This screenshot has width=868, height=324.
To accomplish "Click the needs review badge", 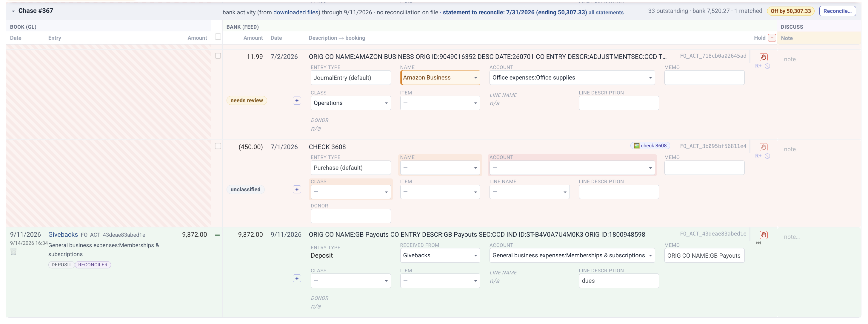I will 247,100.
